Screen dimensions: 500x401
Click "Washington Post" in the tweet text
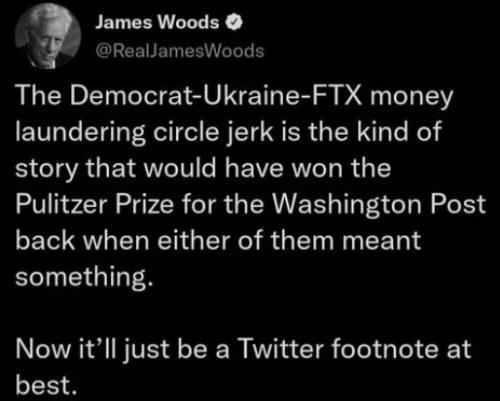click(379, 204)
